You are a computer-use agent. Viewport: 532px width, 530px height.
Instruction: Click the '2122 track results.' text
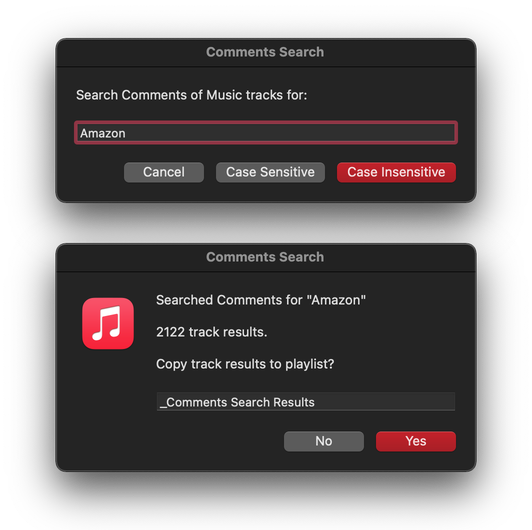(212, 332)
